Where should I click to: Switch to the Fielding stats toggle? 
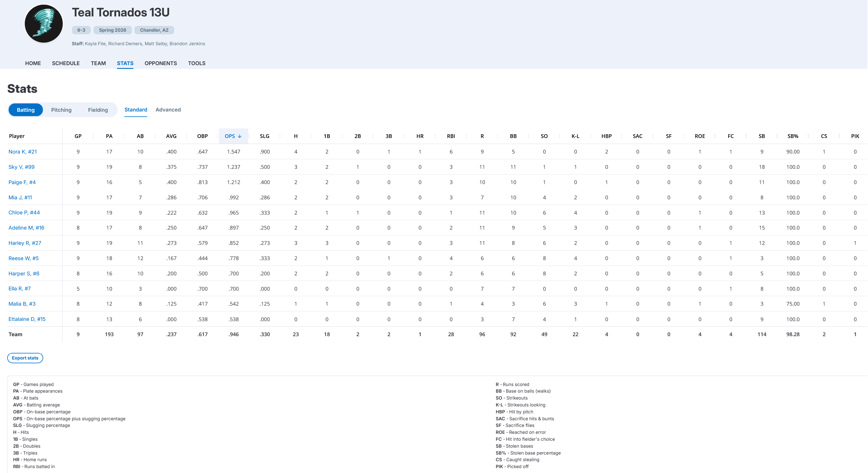click(x=98, y=110)
